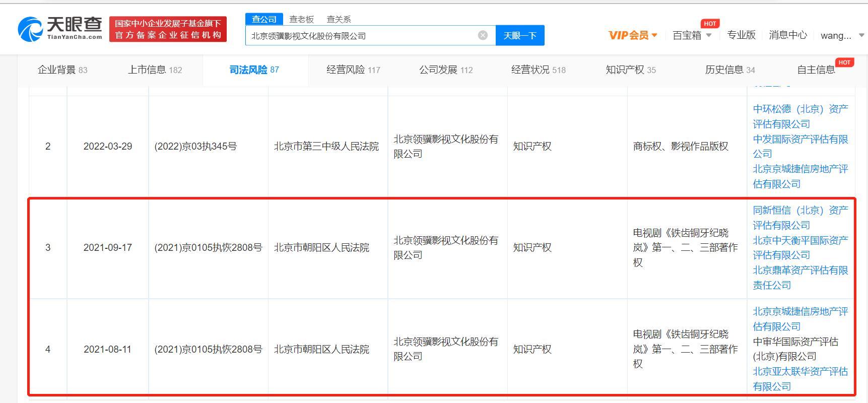Click the 天眼一下 search button
The height and width of the screenshot is (403, 868).
(520, 35)
